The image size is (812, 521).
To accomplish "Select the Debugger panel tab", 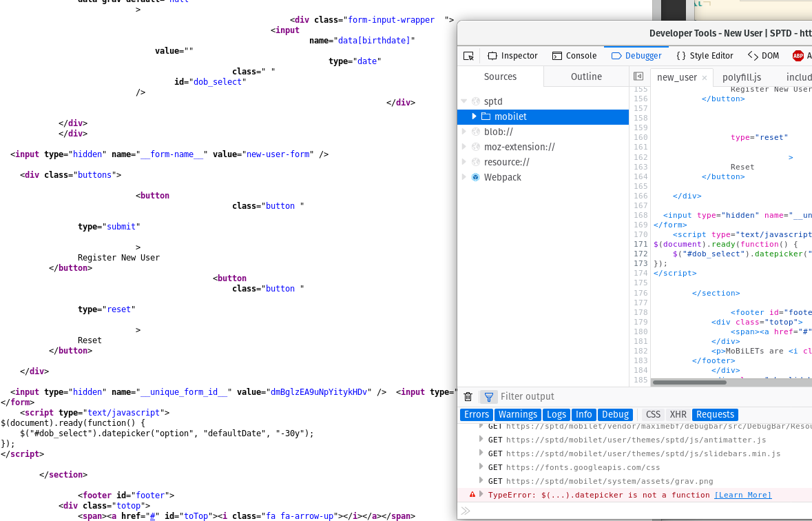I will 636,56.
